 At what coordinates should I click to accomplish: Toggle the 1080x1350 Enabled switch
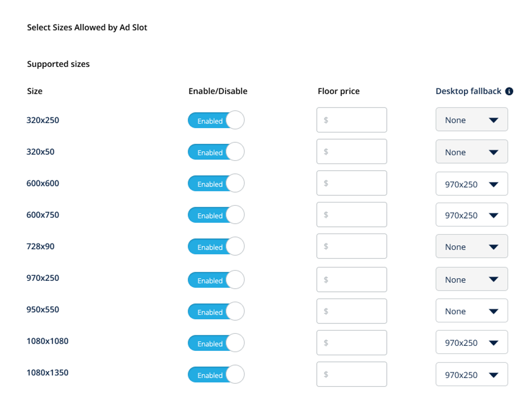[x=216, y=375]
